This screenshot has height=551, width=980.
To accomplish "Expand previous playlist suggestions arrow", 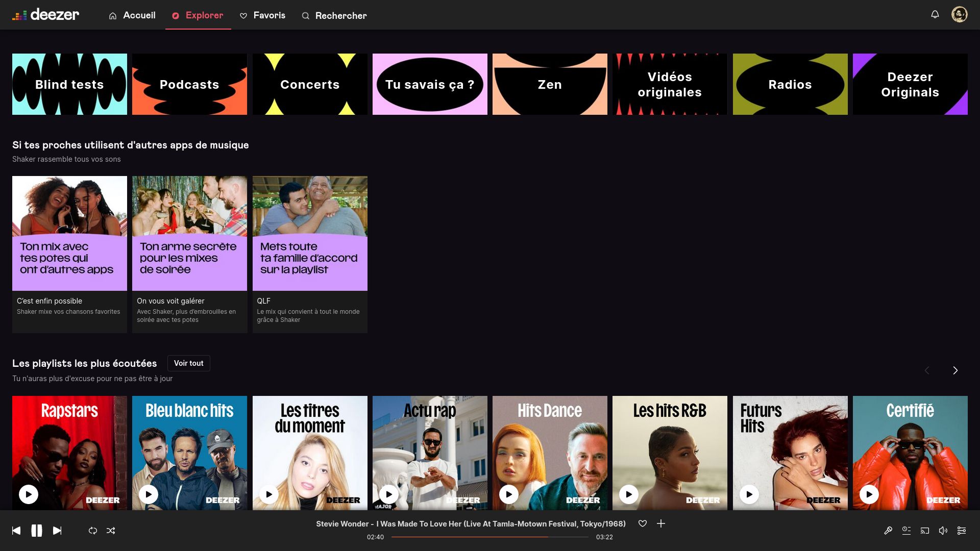I will [928, 371].
